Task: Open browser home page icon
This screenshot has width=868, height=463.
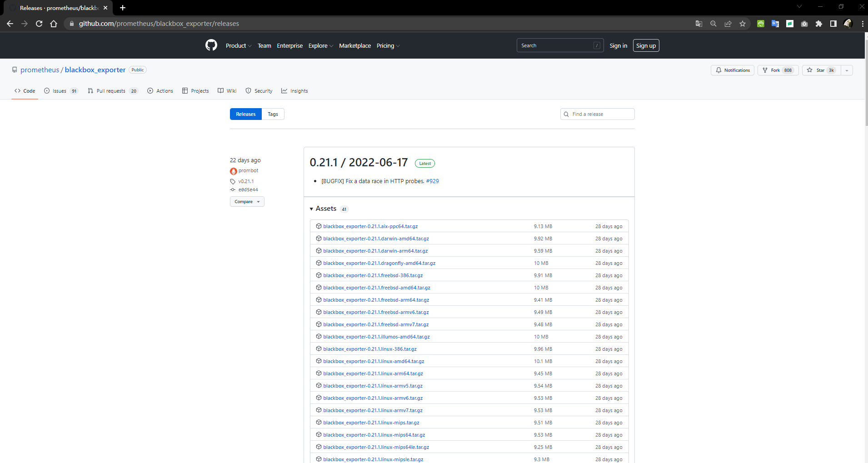Action: pyautogui.click(x=54, y=24)
